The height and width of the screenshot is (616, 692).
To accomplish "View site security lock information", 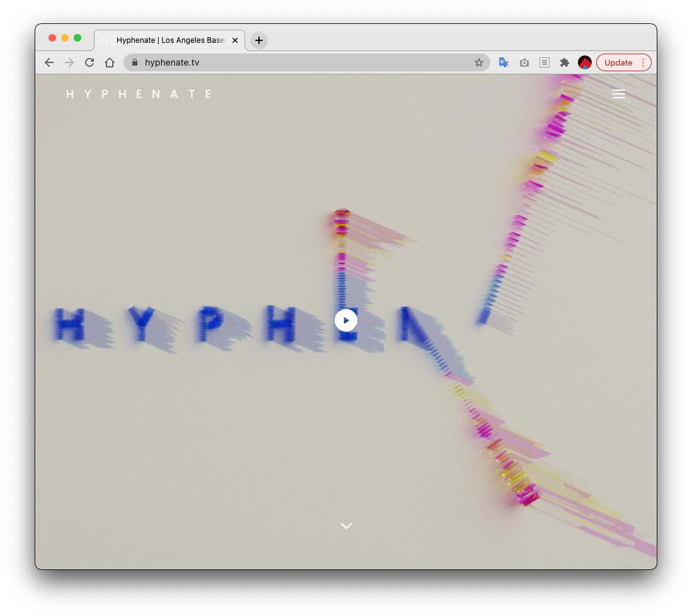I will pyautogui.click(x=135, y=62).
